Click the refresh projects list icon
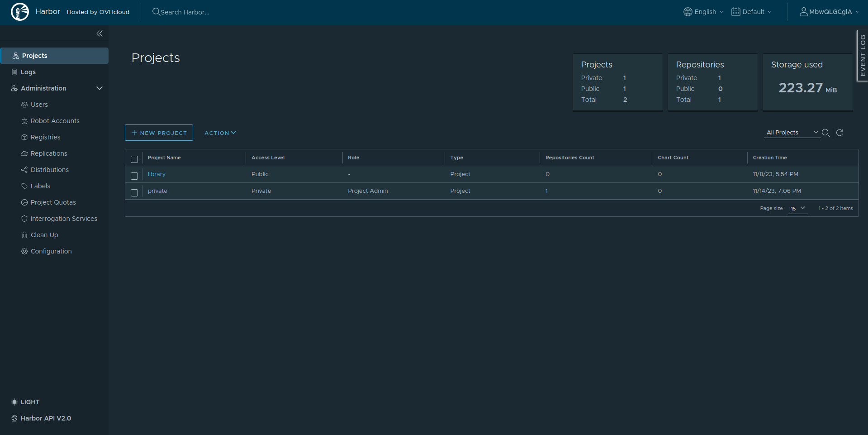The width and height of the screenshot is (868, 435). (840, 133)
